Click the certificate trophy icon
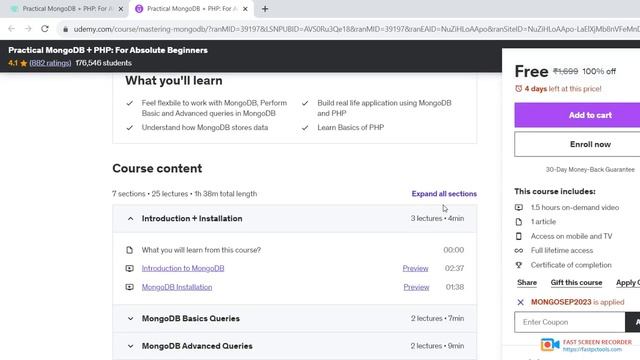Viewport: 640px width, 360px height. [x=518, y=265]
